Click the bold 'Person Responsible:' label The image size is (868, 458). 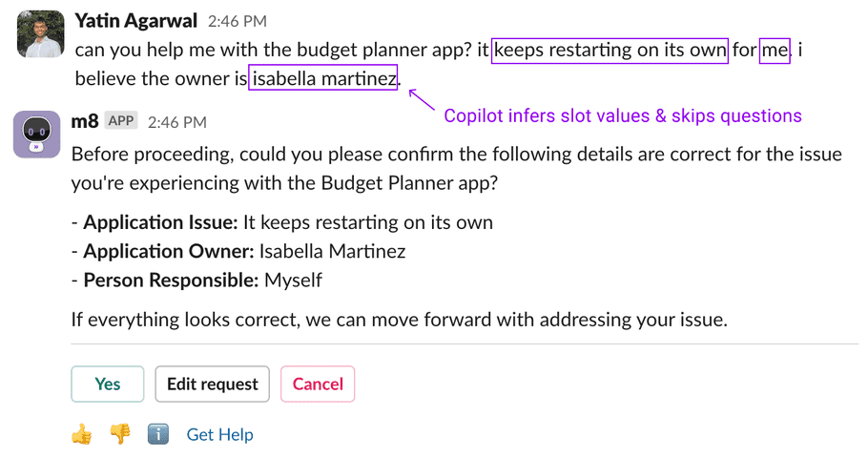point(171,281)
